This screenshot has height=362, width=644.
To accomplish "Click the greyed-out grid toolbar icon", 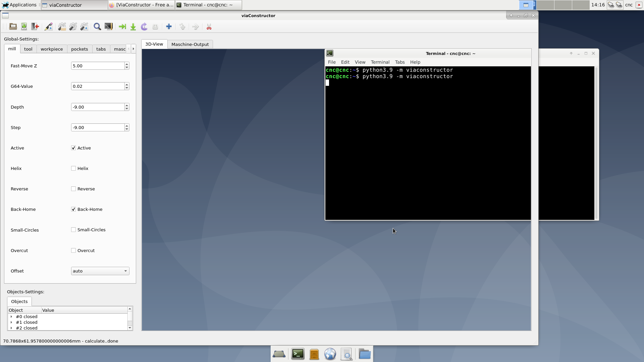I will 155,27.
